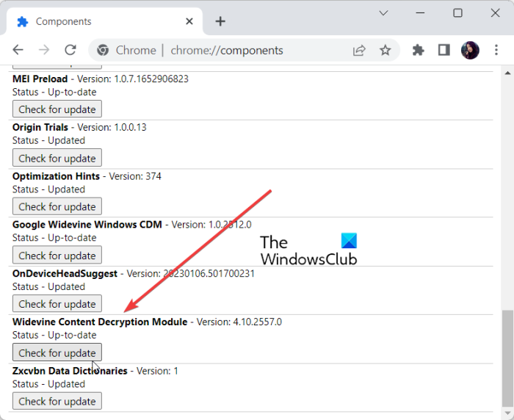Screen dimensions: 514x420
Task: Click the 'Zxcvbn Data Dictionaries' name
Action: pos(70,371)
